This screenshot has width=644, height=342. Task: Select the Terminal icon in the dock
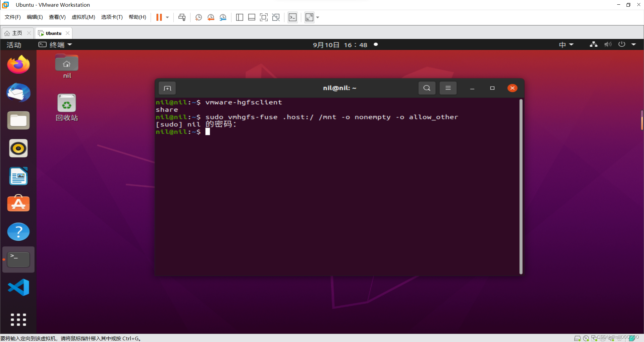(x=18, y=259)
